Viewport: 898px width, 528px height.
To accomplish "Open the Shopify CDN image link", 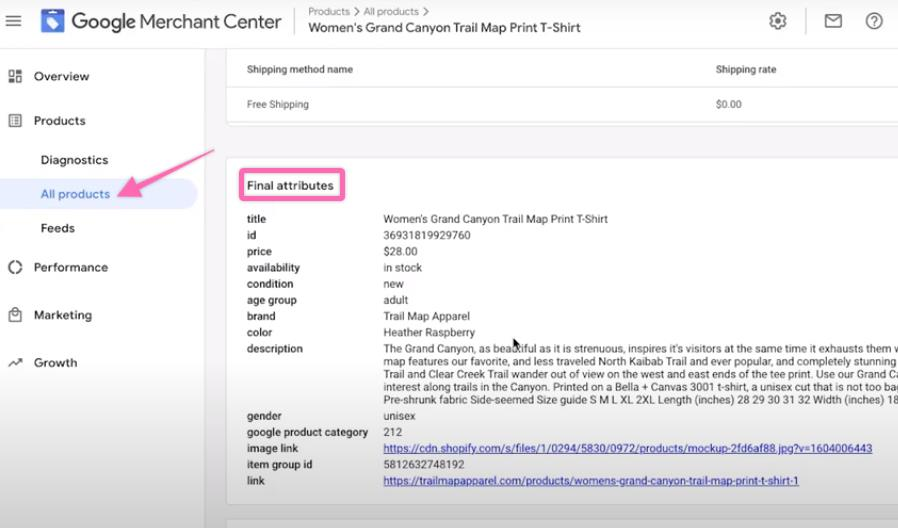I will coord(627,448).
